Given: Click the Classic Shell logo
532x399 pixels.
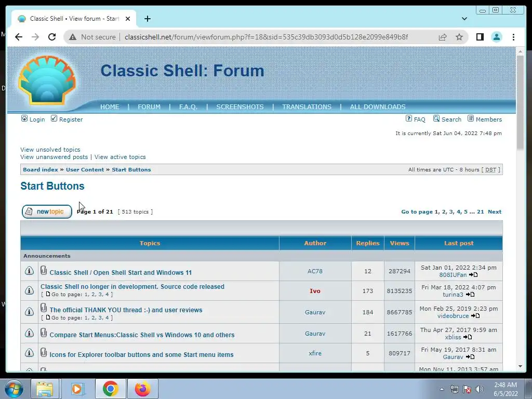Looking at the screenshot, I should pyautogui.click(x=47, y=80).
